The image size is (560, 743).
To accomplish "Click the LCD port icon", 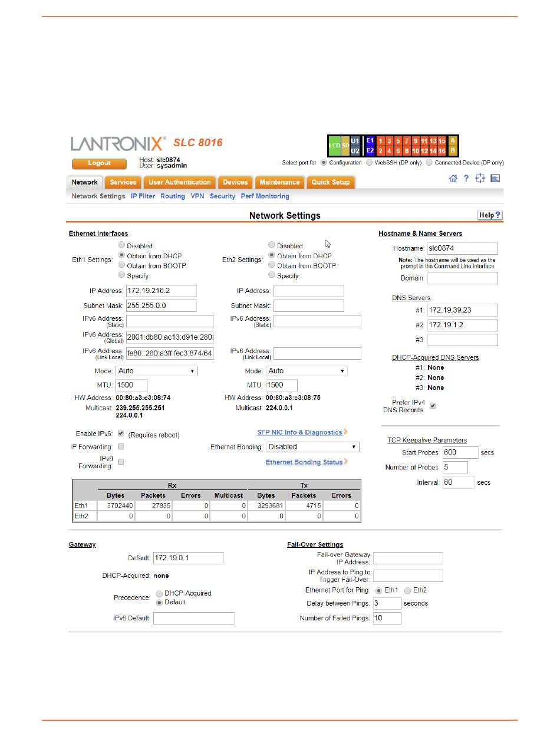I will click(335, 146).
